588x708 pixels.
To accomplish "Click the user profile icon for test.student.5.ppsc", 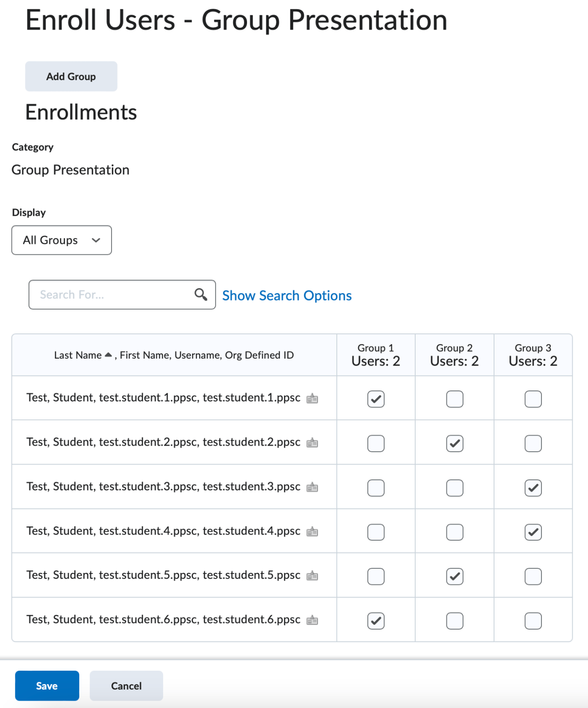I will [x=312, y=576].
